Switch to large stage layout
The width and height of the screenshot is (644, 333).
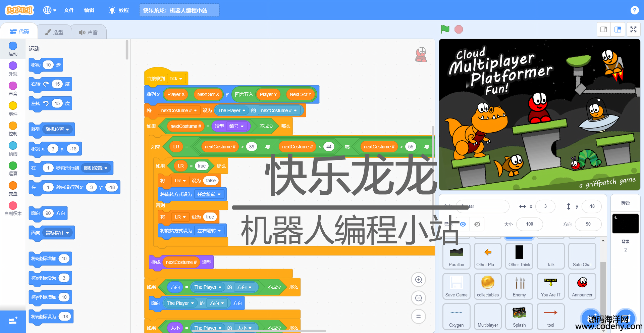coord(618,30)
